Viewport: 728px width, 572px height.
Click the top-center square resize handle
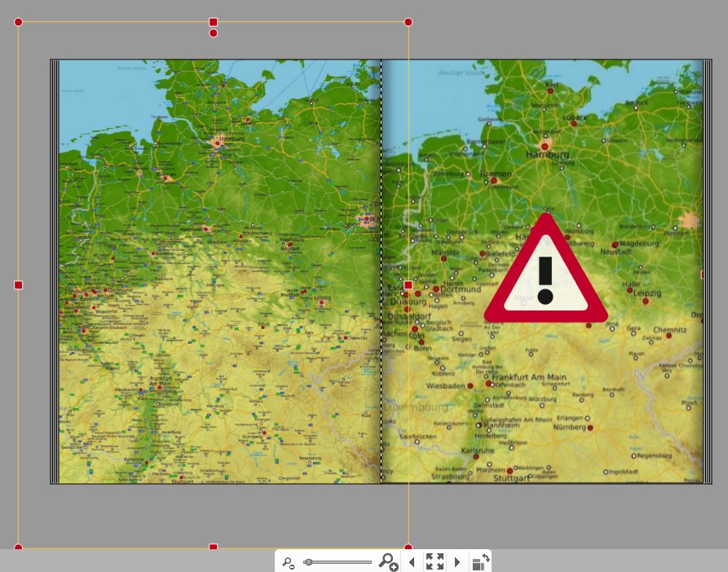213,22
